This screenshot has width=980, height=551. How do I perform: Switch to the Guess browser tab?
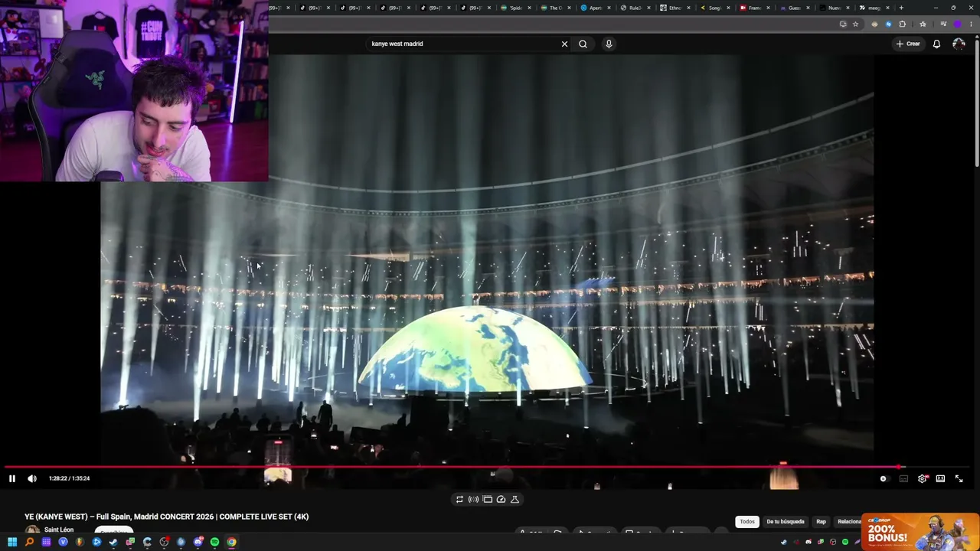coord(795,8)
